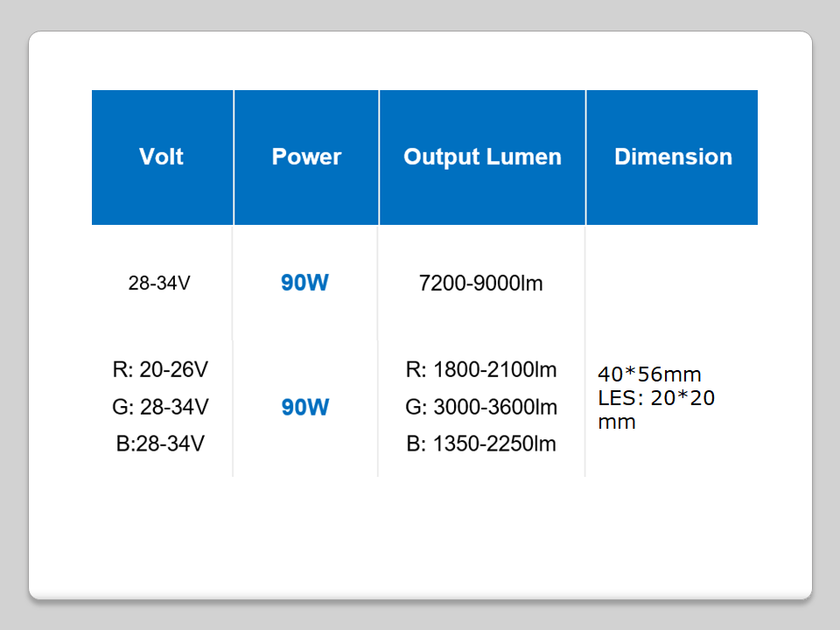The height and width of the screenshot is (630, 840).
Task: Select the R: 20-26V voltage text
Action: [x=160, y=369]
